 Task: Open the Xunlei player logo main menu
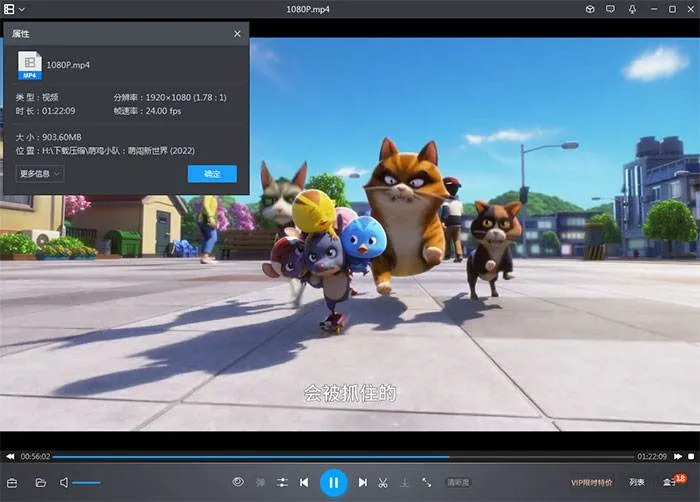(9, 9)
